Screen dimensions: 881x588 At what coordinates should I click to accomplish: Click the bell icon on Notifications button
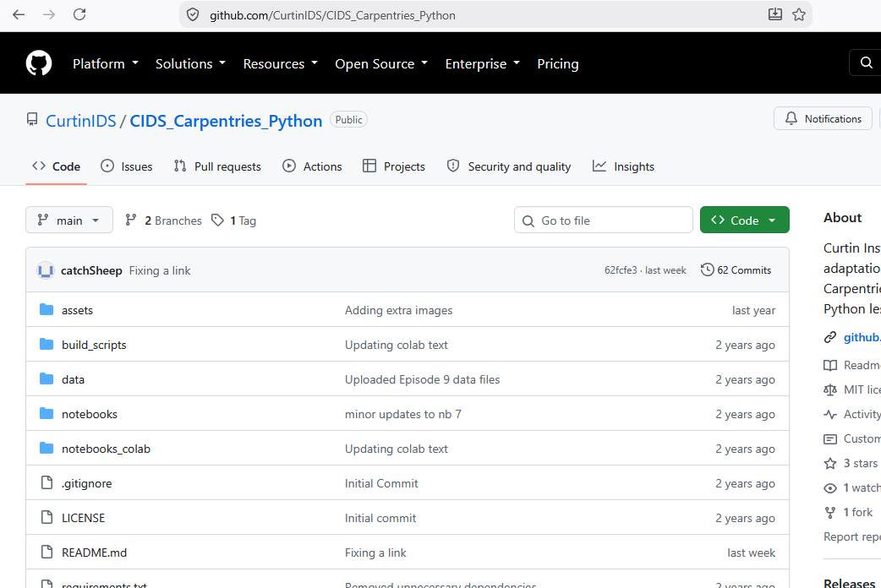(x=791, y=118)
